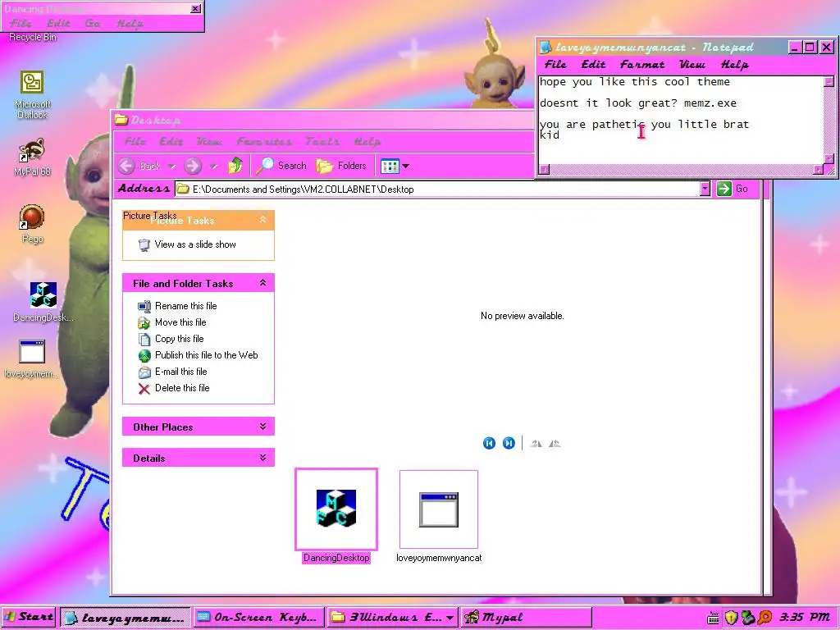The height and width of the screenshot is (630, 840).
Task: Click the Notepad vertical scrollbar down arrow
Action: coord(829,158)
